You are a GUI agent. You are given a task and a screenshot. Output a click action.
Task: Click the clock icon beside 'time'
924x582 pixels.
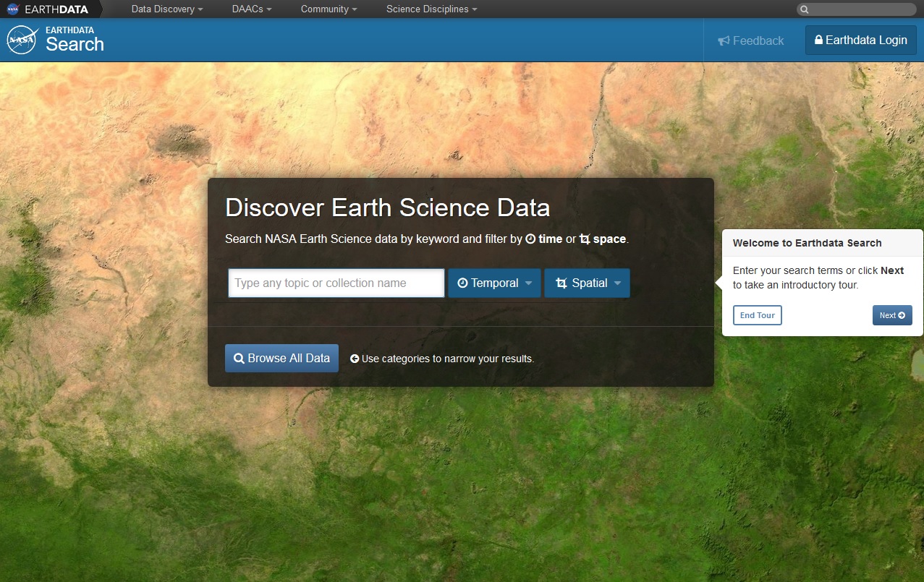pyautogui.click(x=530, y=239)
